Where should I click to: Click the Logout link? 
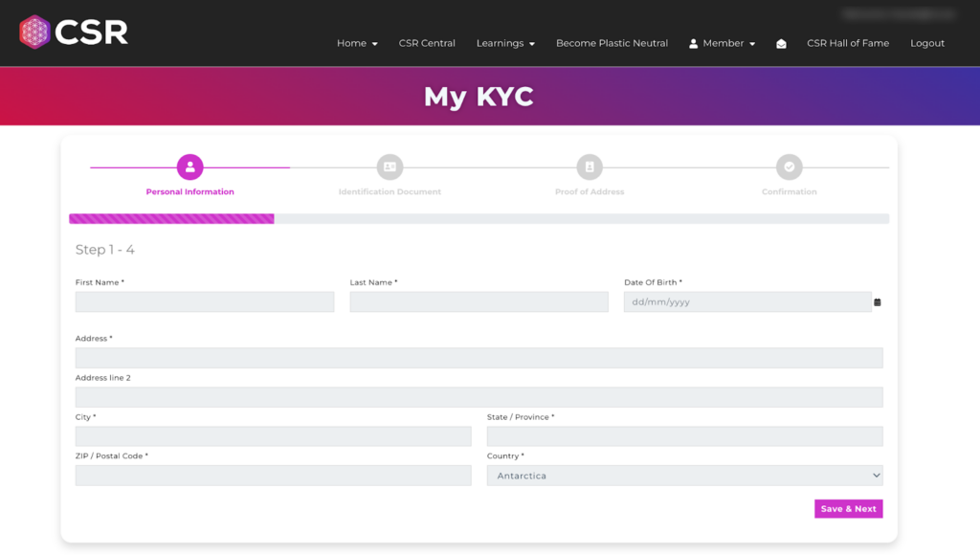tap(926, 43)
